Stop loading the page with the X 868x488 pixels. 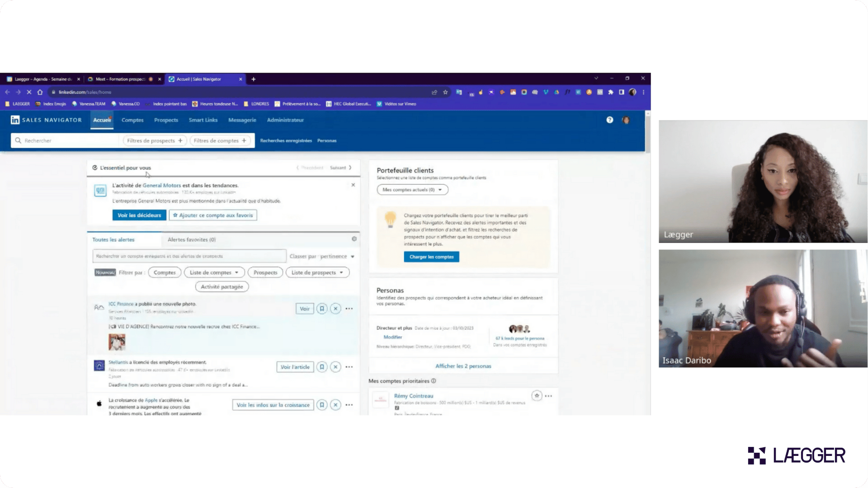click(x=29, y=92)
